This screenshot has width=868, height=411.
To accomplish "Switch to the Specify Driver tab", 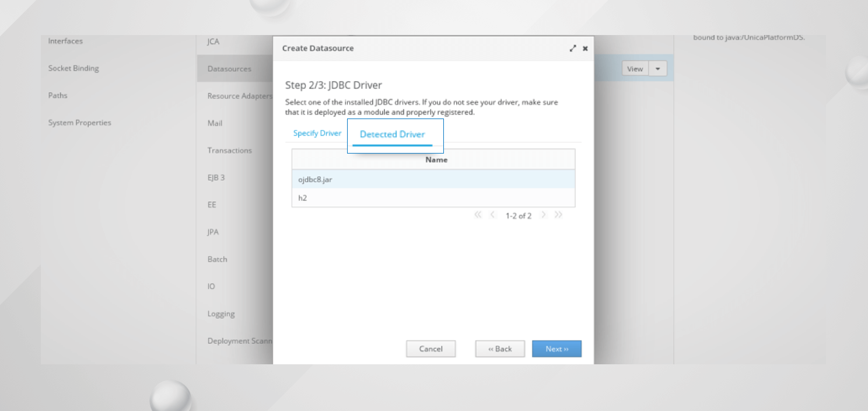I will (317, 133).
